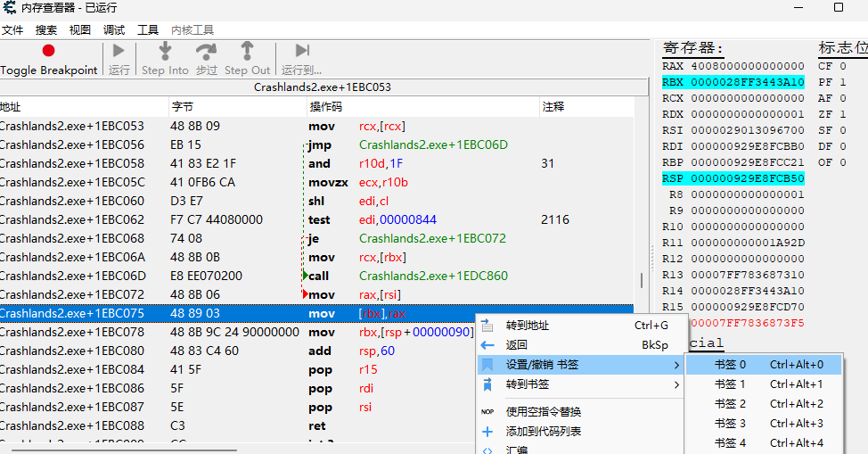This screenshot has height=454, width=868.
Task: Click the RSI register value 0000029013096700
Action: tap(748, 130)
